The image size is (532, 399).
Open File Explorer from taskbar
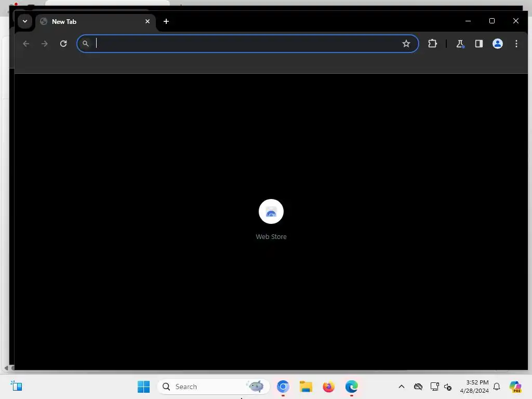point(305,387)
